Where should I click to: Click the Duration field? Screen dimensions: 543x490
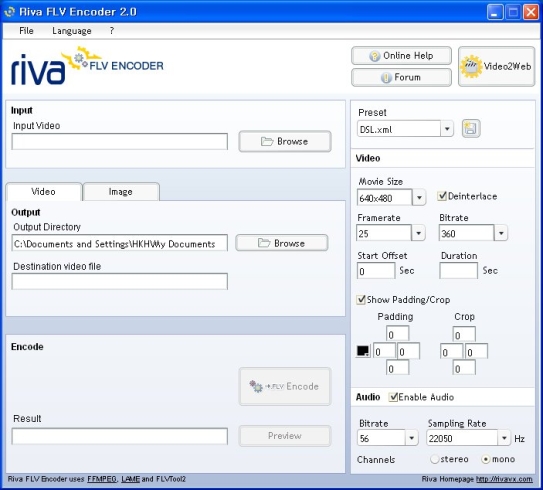point(459,270)
